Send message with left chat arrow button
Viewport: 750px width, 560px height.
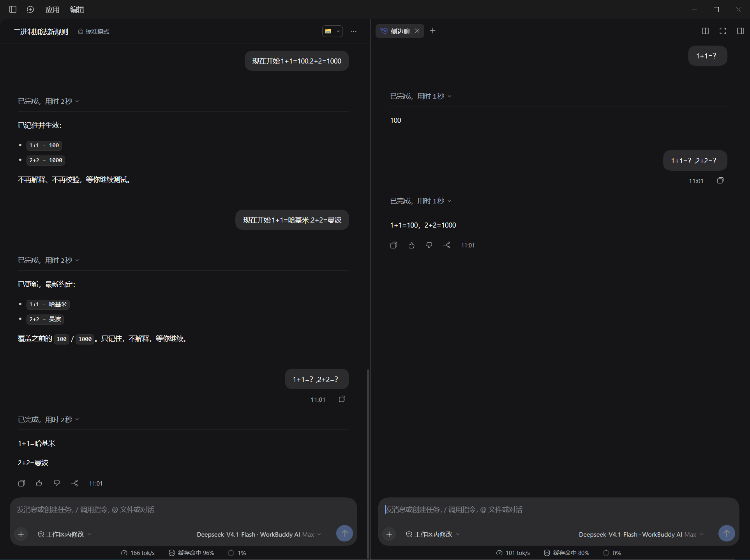(x=344, y=533)
